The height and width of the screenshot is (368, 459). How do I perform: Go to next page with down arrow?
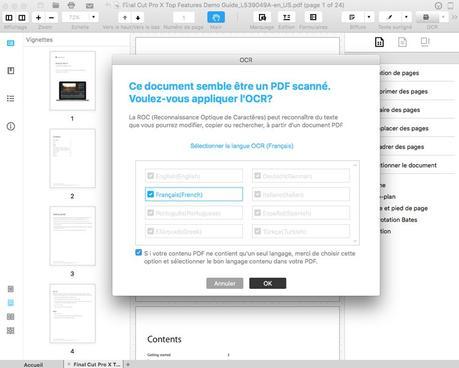pyautogui.click(x=138, y=17)
